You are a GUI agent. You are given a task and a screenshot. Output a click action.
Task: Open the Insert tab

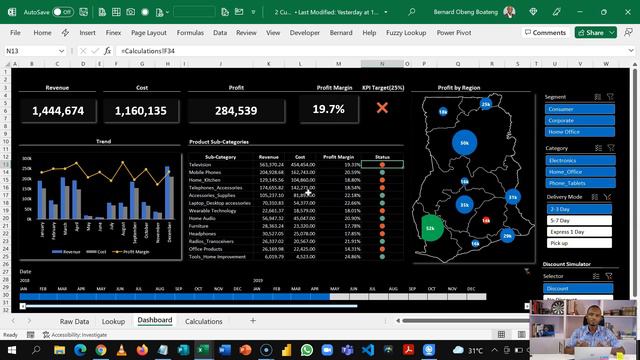87,33
